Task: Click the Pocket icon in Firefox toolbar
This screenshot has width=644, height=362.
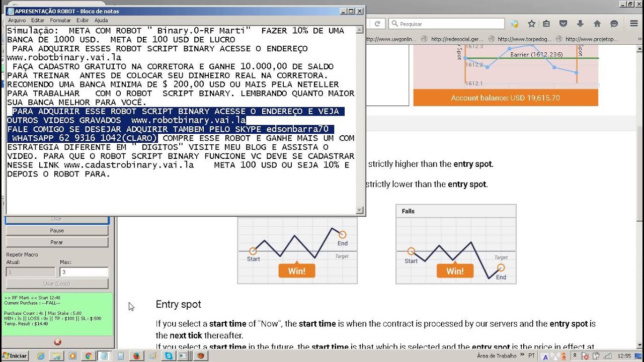Action: tap(563, 24)
